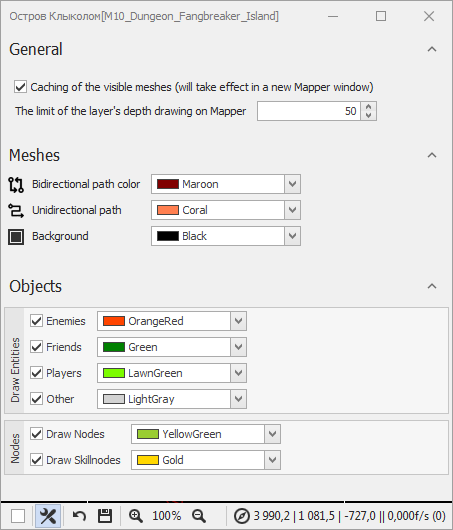This screenshot has height=530, width=453.
Task: Uncheck the Enemies draw entities checkbox
Action: 36,321
